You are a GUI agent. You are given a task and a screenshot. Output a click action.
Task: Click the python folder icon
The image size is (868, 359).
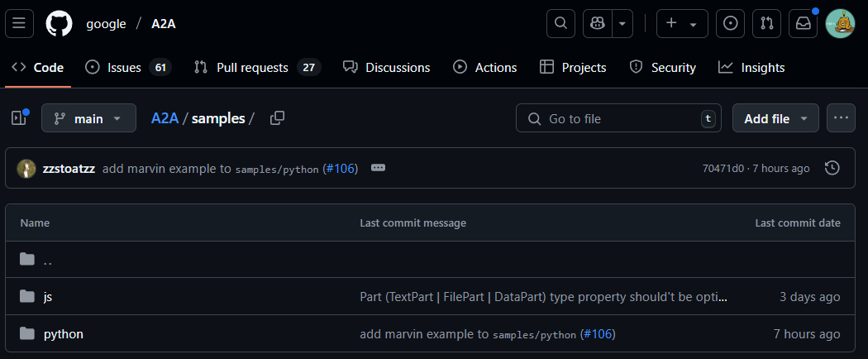tap(26, 333)
